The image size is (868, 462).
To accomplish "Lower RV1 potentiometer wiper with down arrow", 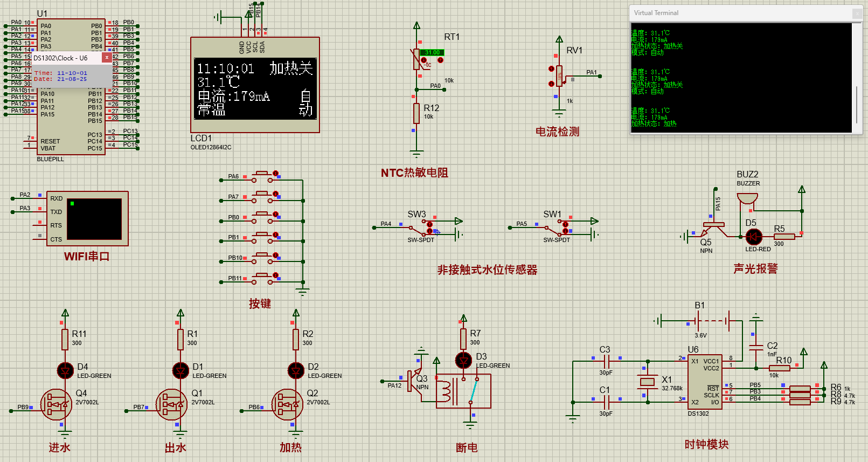I will pos(551,84).
